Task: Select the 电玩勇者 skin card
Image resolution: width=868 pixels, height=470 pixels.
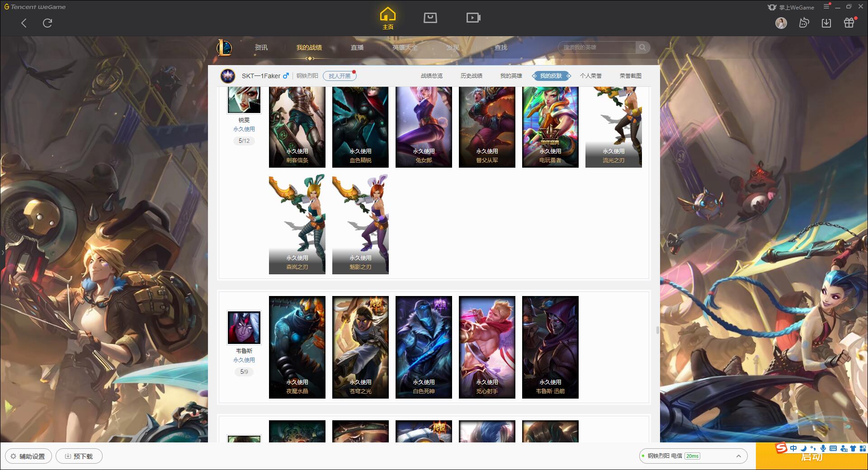Action: pos(550,127)
